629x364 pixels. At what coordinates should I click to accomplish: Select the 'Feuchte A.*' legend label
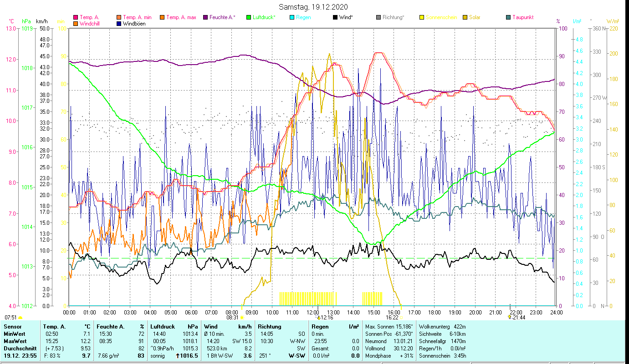coord(222,18)
